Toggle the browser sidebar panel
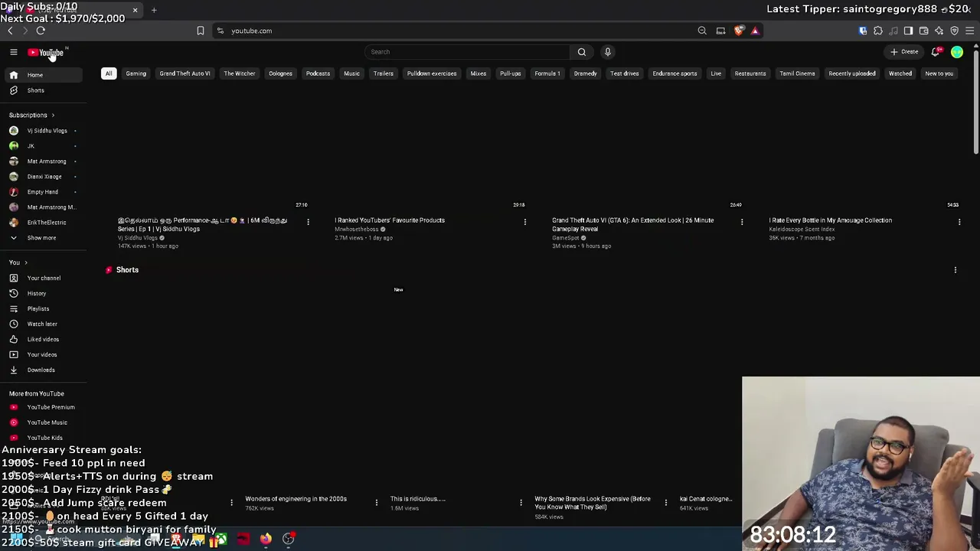Image resolution: width=980 pixels, height=551 pixels. click(x=908, y=31)
